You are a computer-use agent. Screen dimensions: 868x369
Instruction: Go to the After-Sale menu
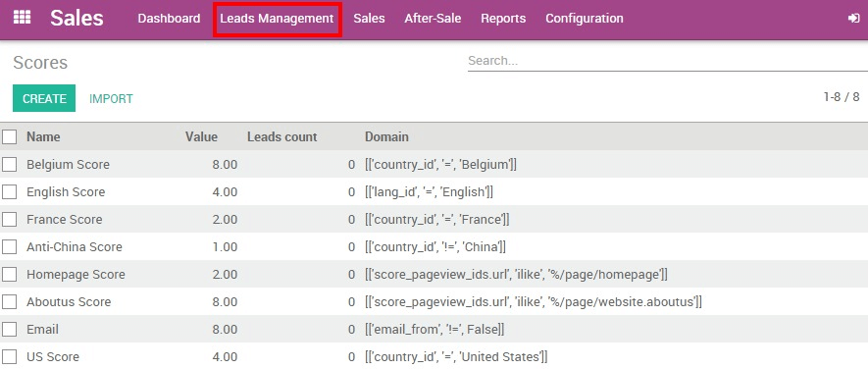point(433,19)
